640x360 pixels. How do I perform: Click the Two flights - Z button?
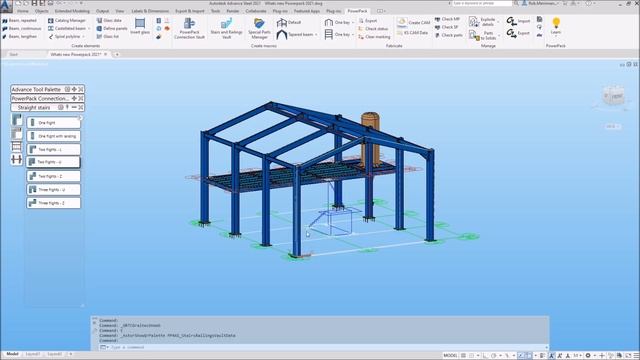[x=53, y=176]
